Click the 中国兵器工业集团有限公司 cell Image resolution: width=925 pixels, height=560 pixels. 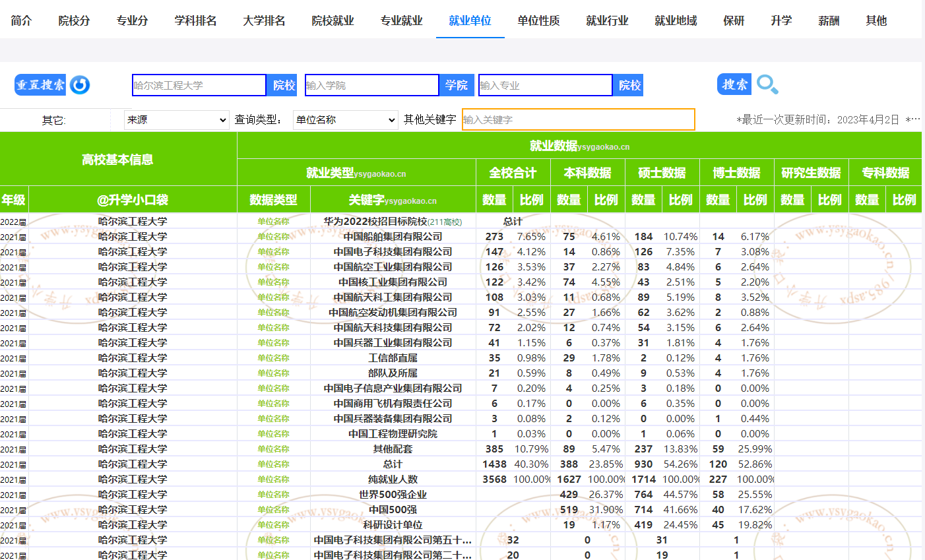[x=393, y=342]
